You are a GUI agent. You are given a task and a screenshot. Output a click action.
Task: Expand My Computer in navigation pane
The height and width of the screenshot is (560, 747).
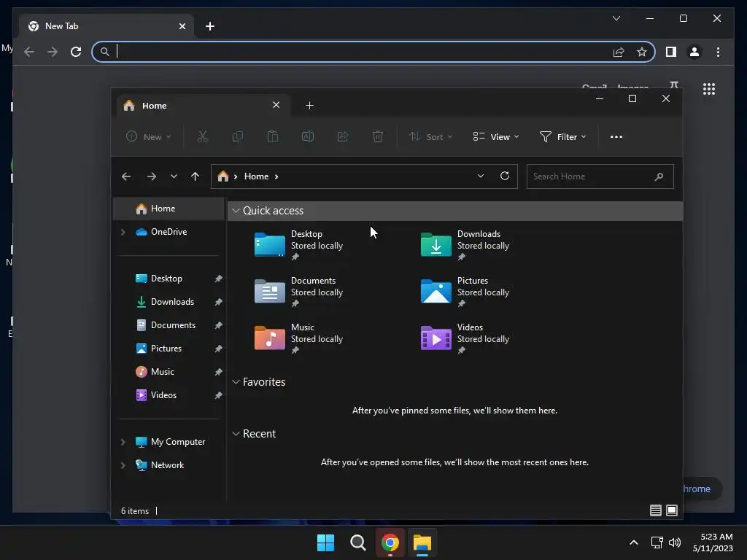pyautogui.click(x=123, y=442)
